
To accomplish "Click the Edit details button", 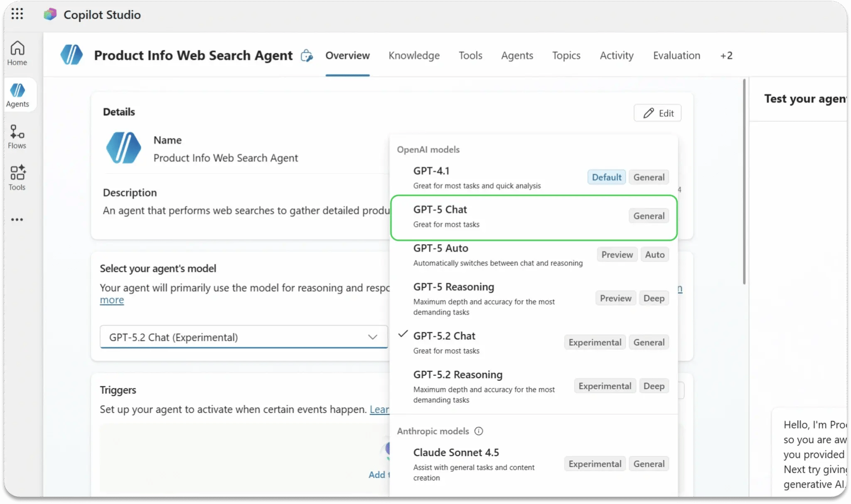I will click(x=657, y=113).
